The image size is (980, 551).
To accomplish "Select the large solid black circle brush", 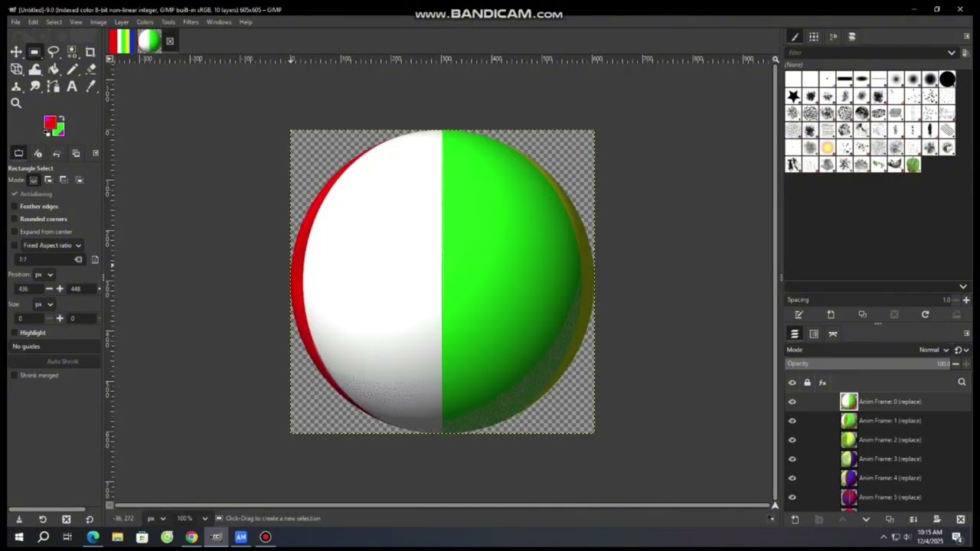I will [x=947, y=79].
